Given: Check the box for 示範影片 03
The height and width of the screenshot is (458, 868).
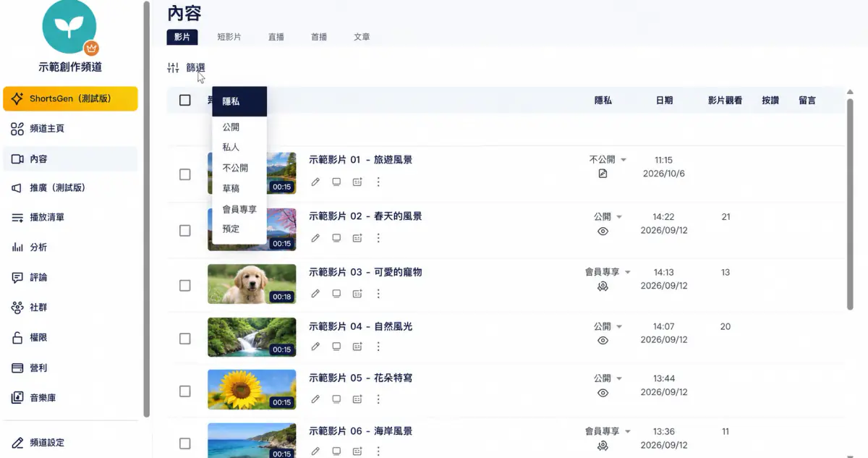Looking at the screenshot, I should pos(185,286).
